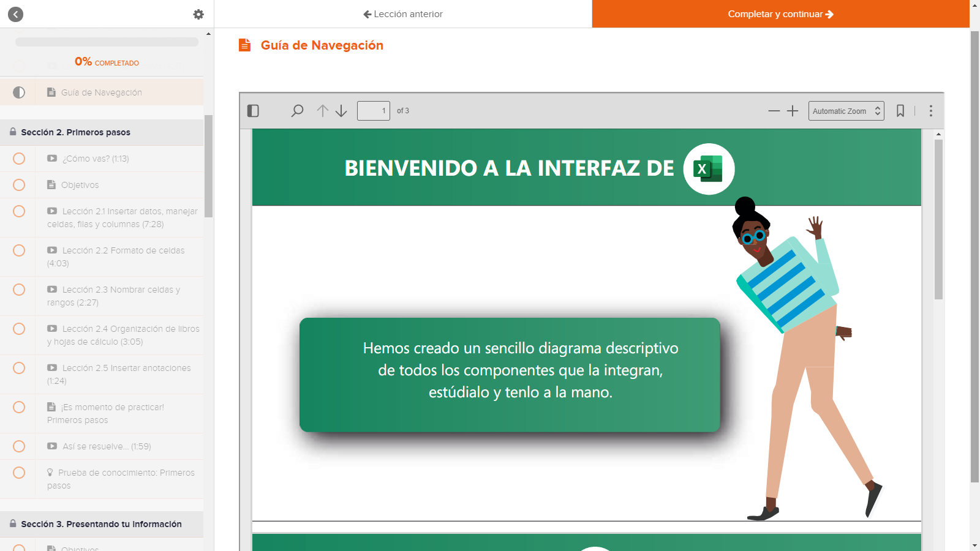Mark Lección 2.3 completion circle
Viewport: 980px width, 551px height.
pyautogui.click(x=19, y=290)
